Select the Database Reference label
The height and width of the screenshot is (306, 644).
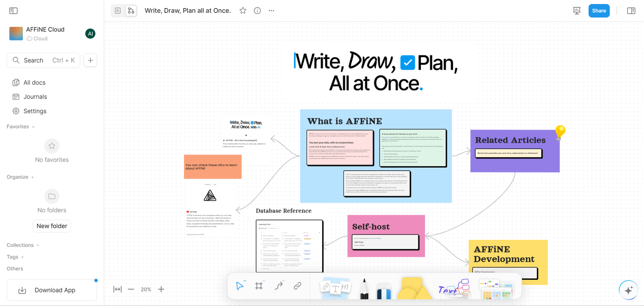284,211
